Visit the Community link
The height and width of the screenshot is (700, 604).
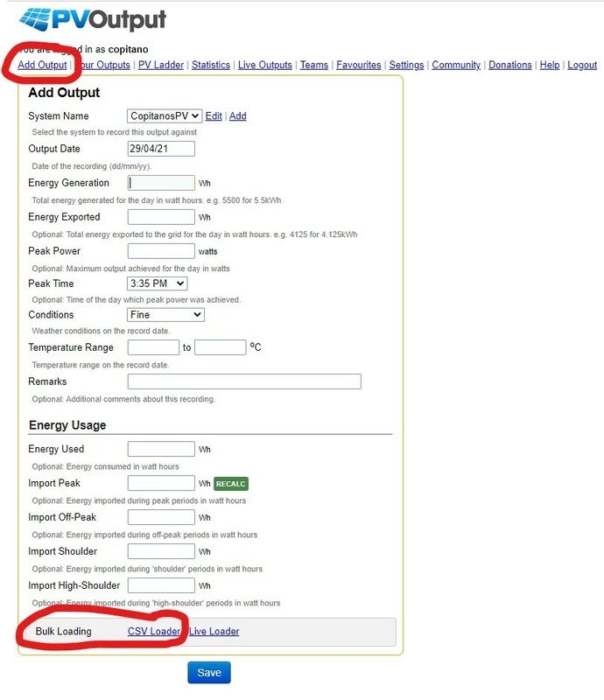click(456, 65)
